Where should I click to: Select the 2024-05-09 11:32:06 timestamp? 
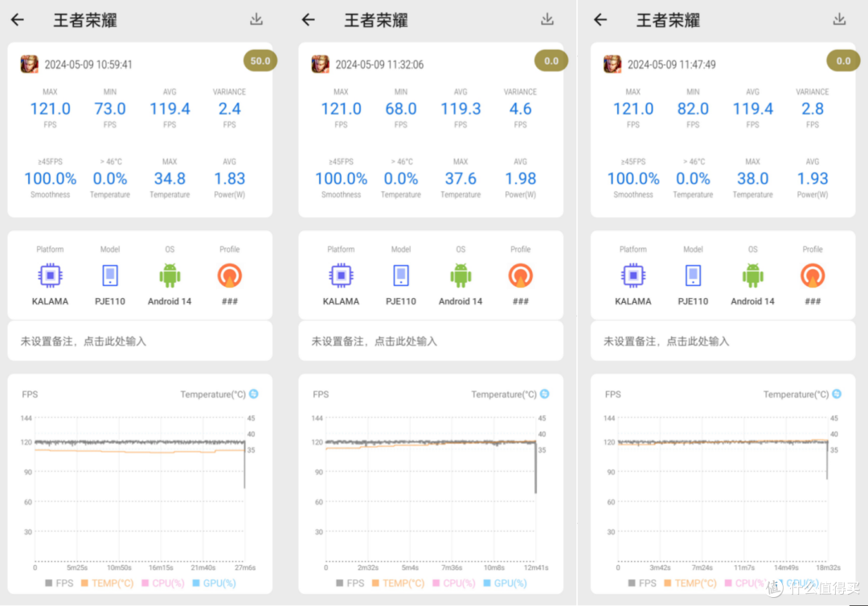(x=379, y=65)
